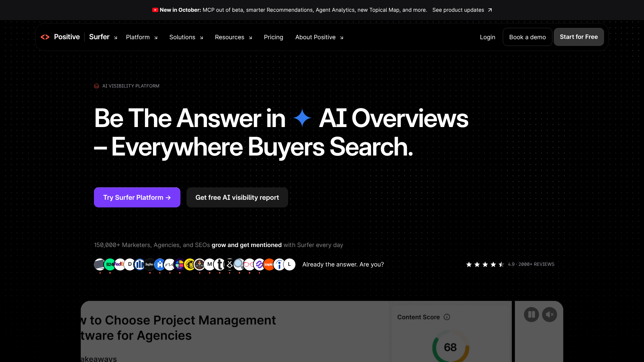Click Try Surfer Platform button

pos(137,197)
